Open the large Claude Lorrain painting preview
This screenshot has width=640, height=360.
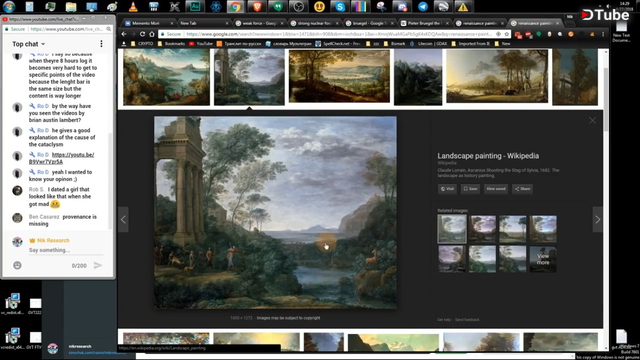[275, 212]
